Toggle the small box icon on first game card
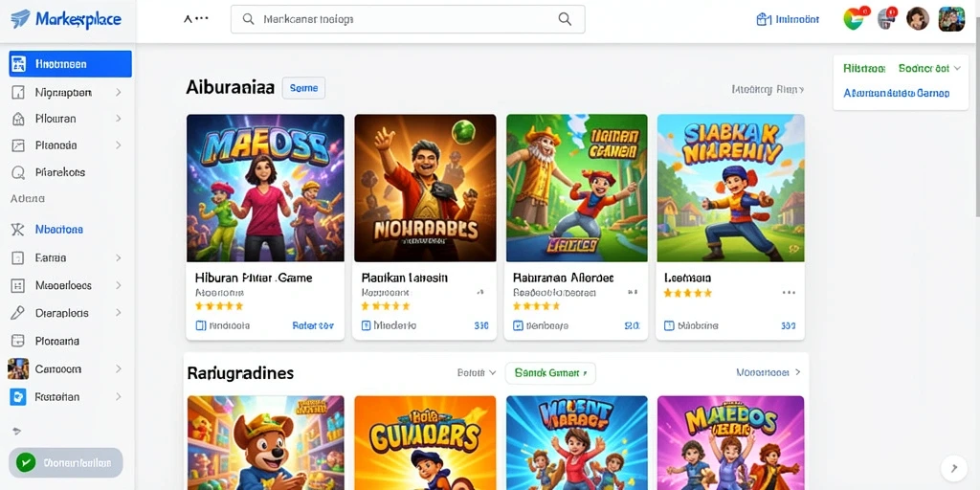This screenshot has width=980, height=490. point(201,325)
